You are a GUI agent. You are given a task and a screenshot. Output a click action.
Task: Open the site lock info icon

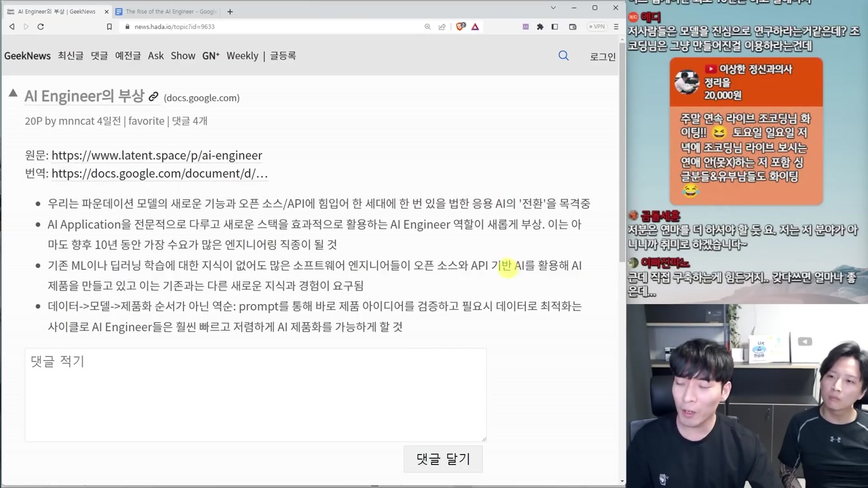[x=127, y=26]
